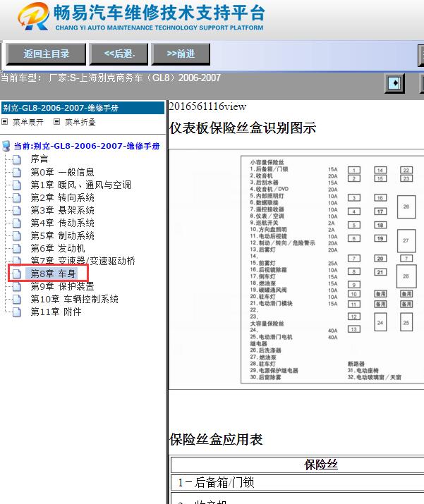
Task: Collapse all menus with 菜单折叠
Action: 80,122
